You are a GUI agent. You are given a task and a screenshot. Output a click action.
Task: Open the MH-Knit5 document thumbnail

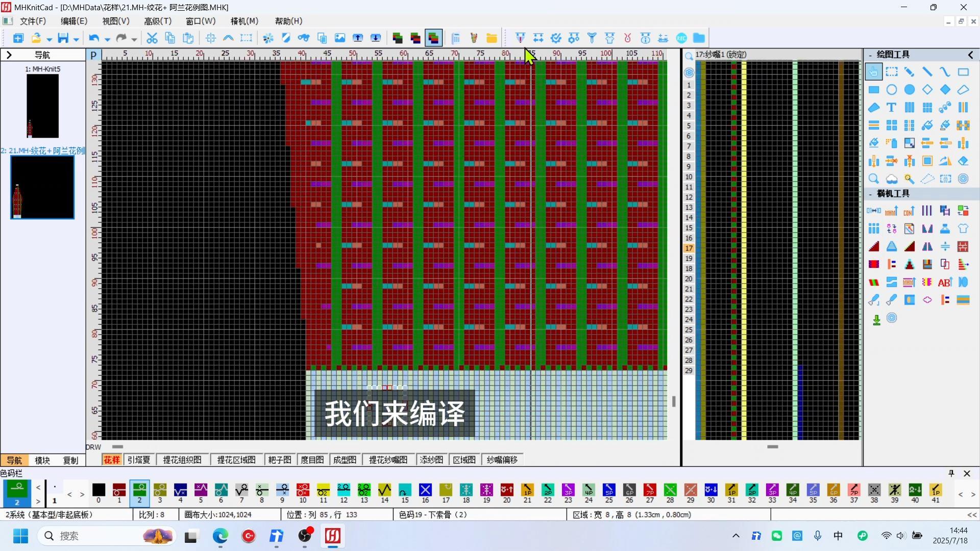coord(42,106)
